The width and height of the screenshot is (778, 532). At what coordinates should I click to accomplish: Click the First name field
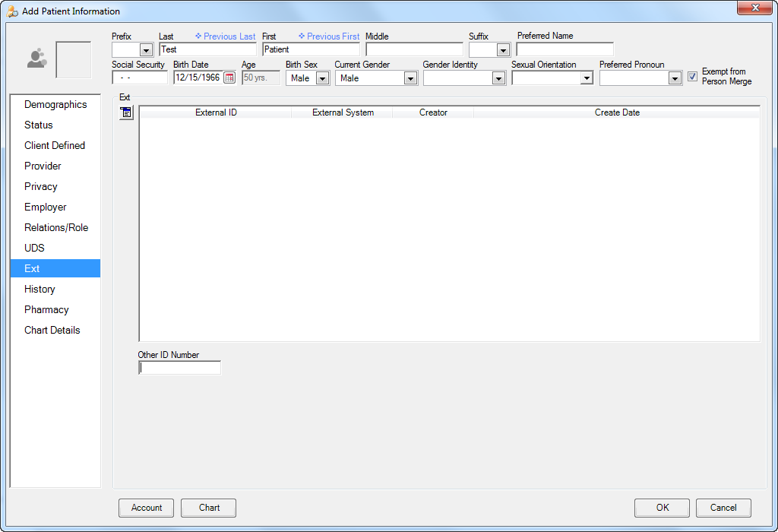pyautogui.click(x=311, y=49)
